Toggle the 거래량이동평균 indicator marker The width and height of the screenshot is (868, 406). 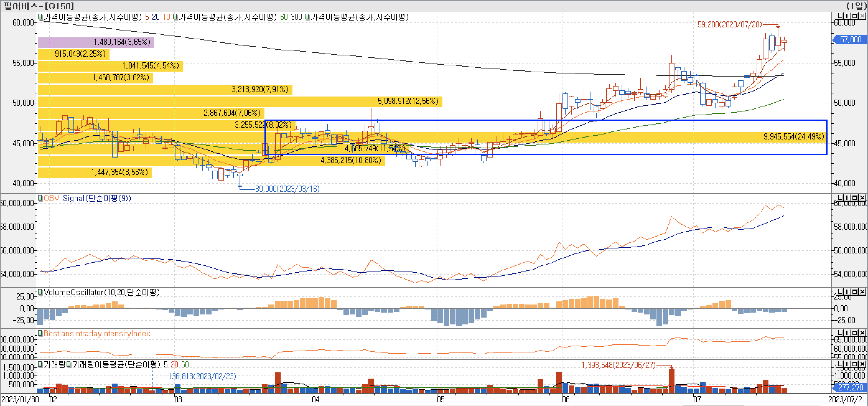coord(69,364)
